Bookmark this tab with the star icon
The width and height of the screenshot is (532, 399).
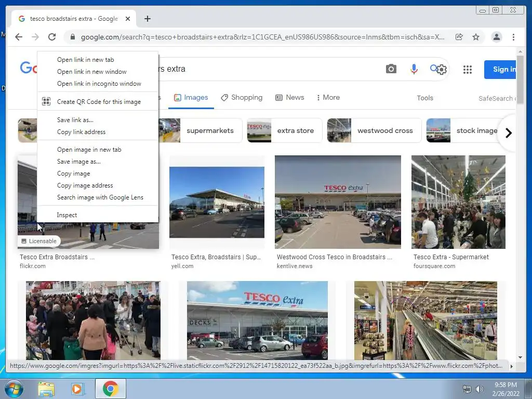pyautogui.click(x=476, y=37)
